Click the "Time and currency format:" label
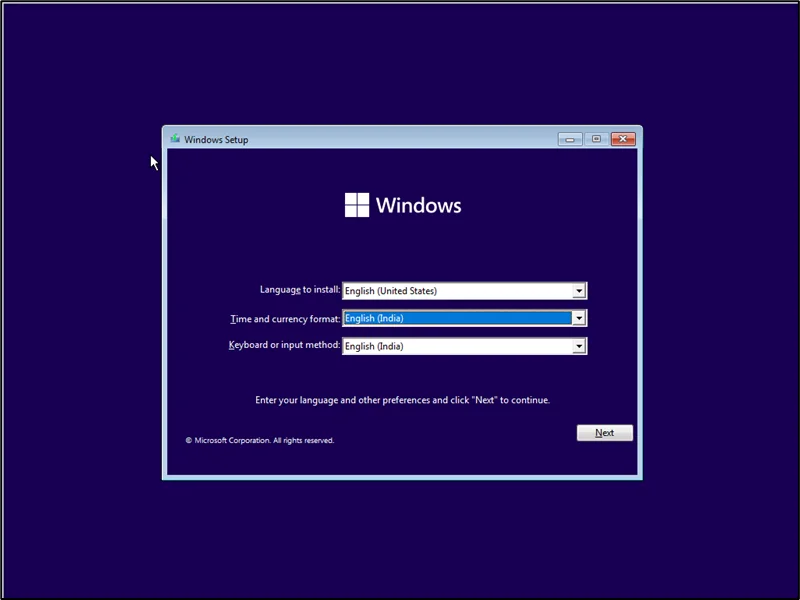The height and width of the screenshot is (600, 800). coord(285,319)
